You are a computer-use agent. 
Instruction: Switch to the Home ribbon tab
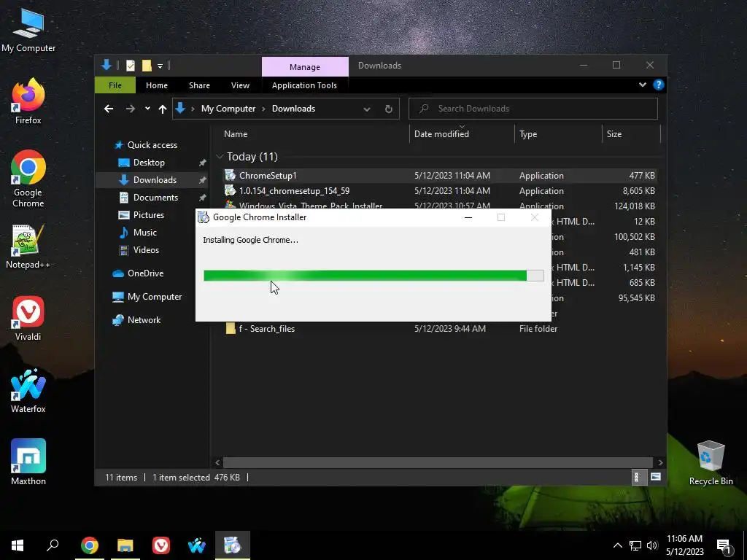pos(157,85)
